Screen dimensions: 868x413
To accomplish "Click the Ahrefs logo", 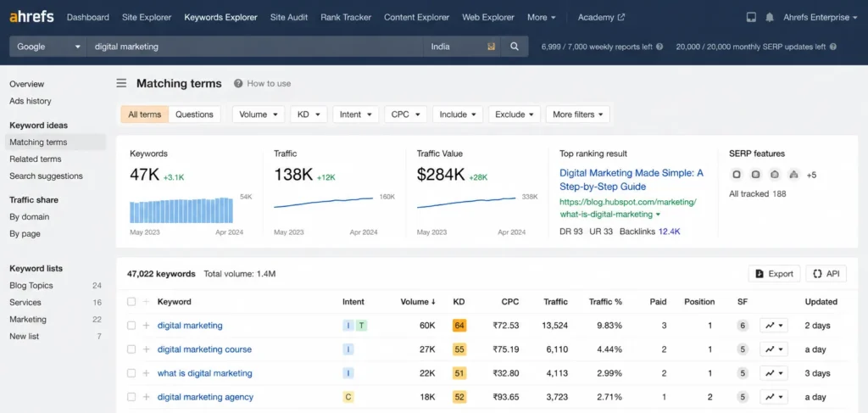I will (31, 17).
